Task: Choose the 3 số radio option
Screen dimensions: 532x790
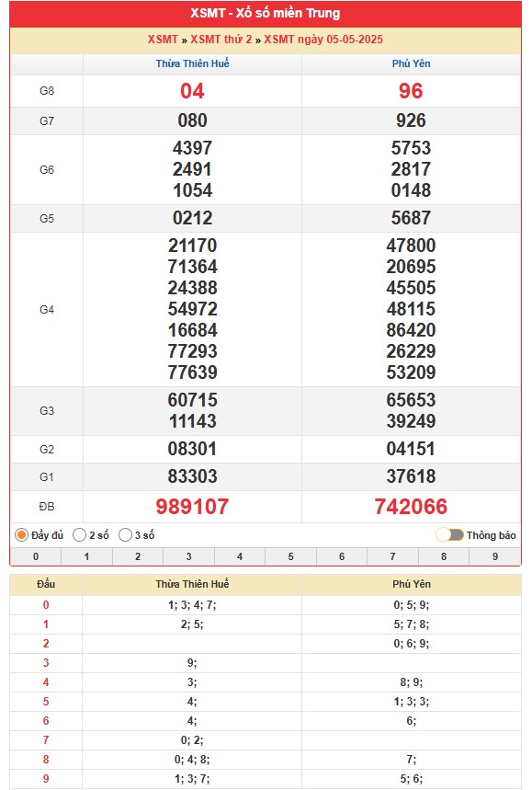Action: point(125,535)
